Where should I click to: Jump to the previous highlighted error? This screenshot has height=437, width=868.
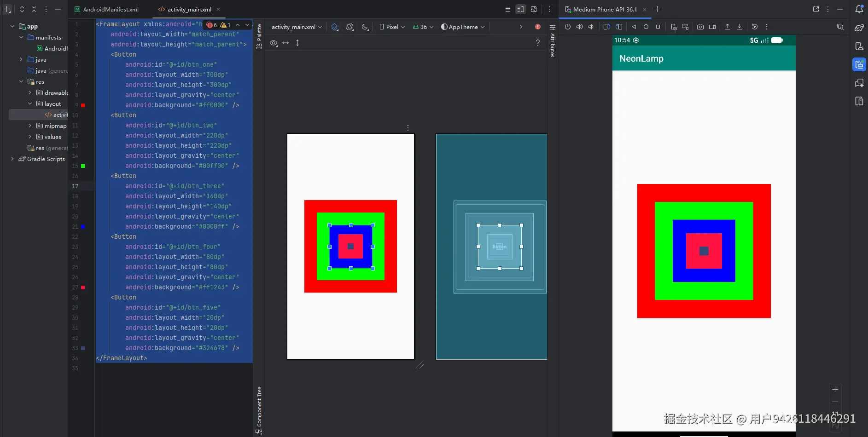[238, 25]
